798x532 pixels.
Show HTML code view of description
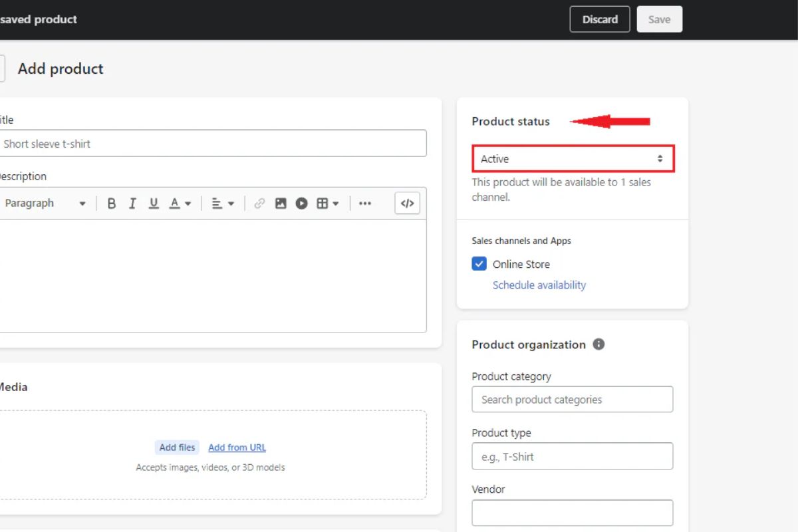pos(407,203)
